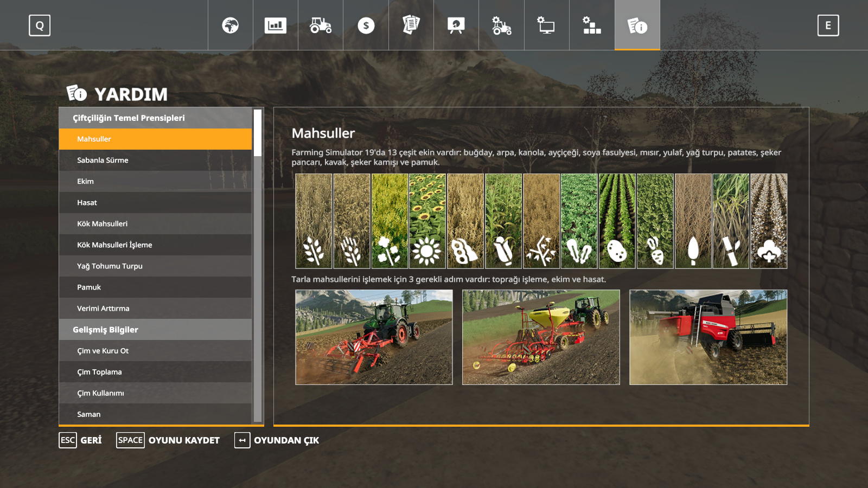The height and width of the screenshot is (488, 868).
Task: Open the Çim ve Kuru Ot topic
Action: [x=155, y=351]
